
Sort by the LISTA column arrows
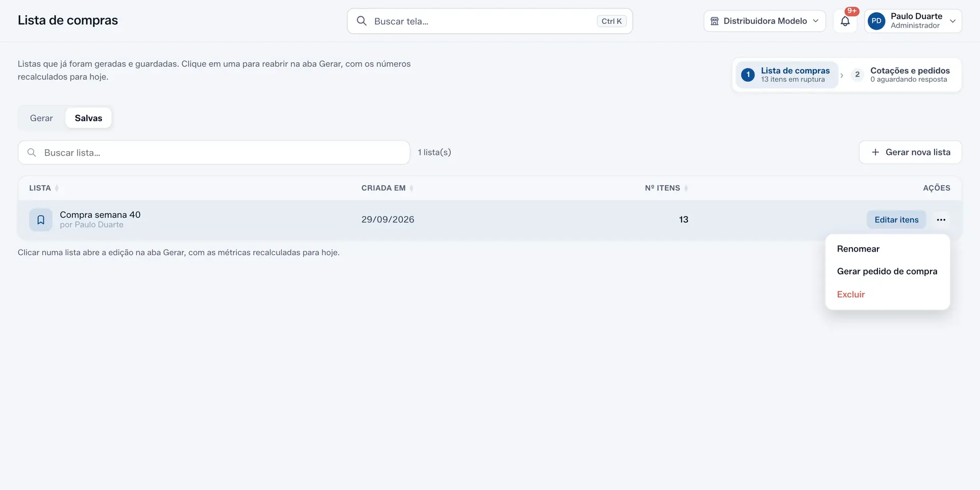pyautogui.click(x=57, y=188)
